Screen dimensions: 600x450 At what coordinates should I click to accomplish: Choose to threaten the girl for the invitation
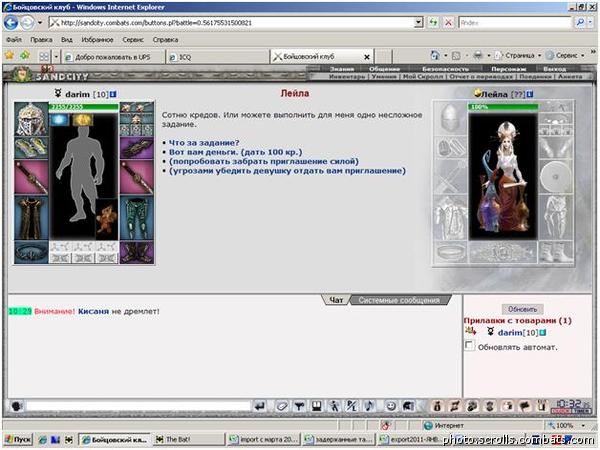(x=287, y=171)
